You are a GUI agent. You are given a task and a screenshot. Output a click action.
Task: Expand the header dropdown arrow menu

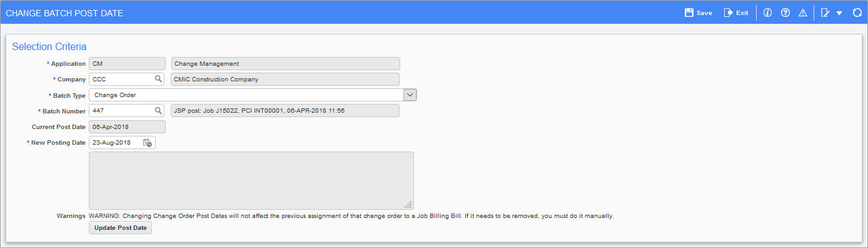839,13
